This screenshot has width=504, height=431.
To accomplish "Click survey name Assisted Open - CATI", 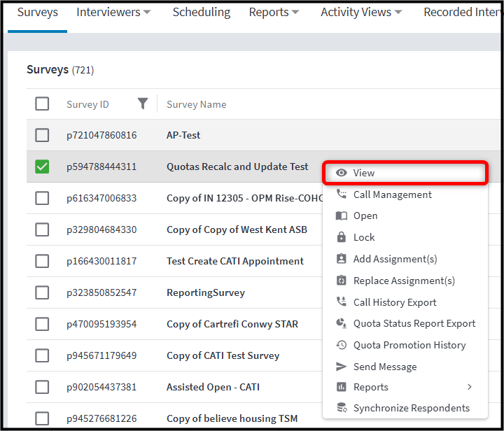I will [x=213, y=387].
